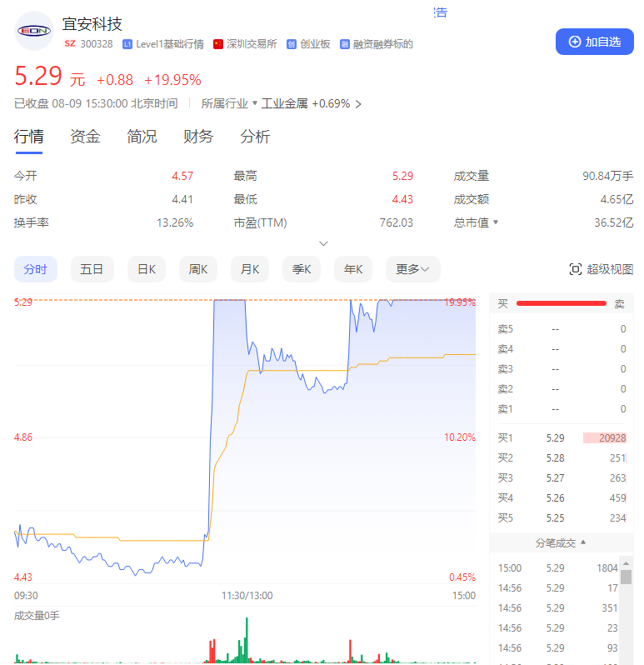
Task: Click the arrow next to 工业金属 +0.69%
Action: (x=358, y=104)
